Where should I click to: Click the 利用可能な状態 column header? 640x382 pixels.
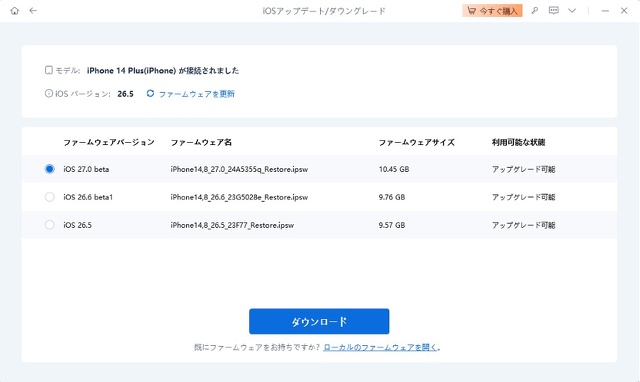coord(518,142)
